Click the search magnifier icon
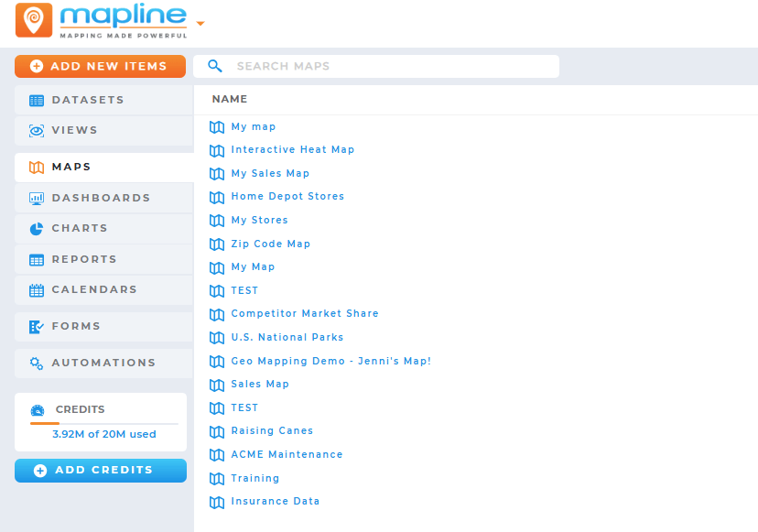The width and height of the screenshot is (758, 532). [x=214, y=66]
